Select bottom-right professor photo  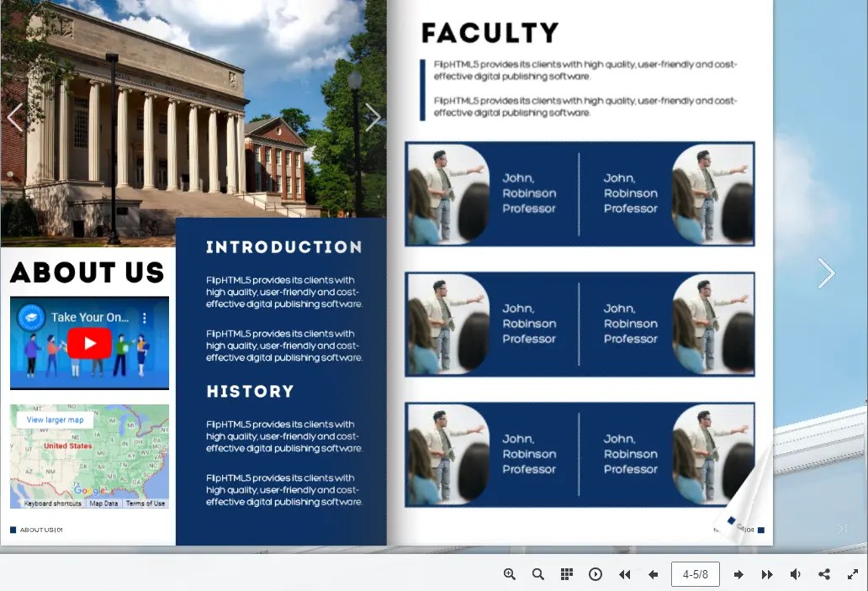712,455
